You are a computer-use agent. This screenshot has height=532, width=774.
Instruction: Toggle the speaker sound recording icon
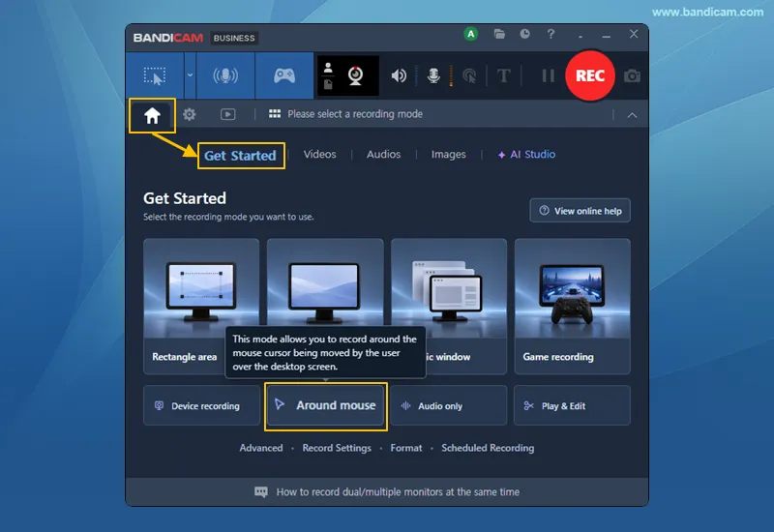pos(399,75)
